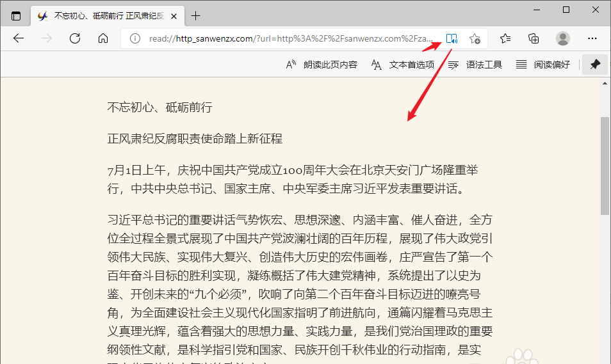Close the Edge browser window
Screen dimensions: 611x364
pos(596,10)
